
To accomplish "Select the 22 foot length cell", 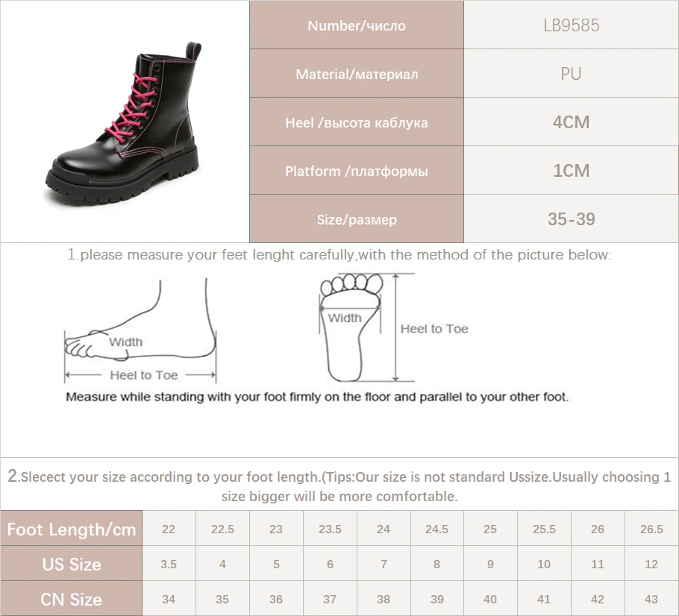I will [169, 529].
